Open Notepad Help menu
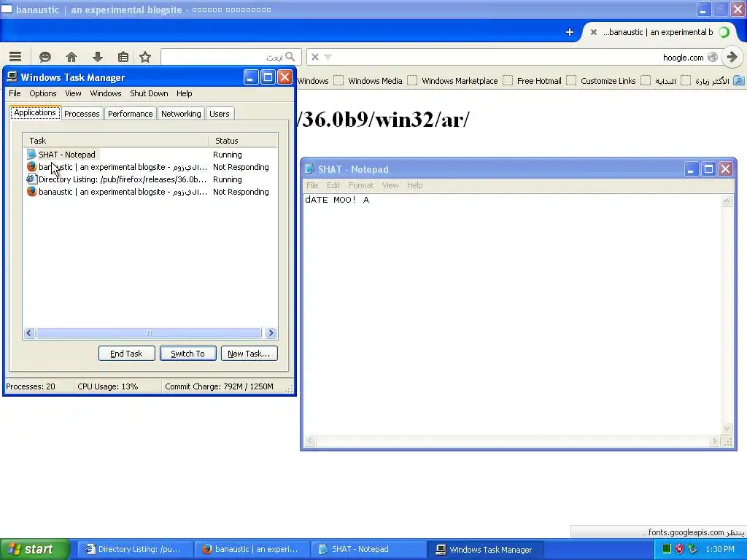747x560 pixels. (415, 185)
